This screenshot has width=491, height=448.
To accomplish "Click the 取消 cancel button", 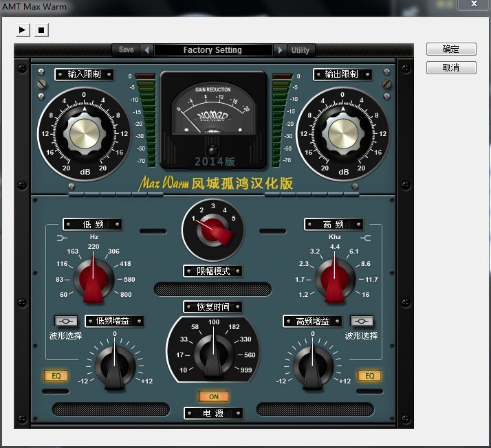I will click(451, 67).
